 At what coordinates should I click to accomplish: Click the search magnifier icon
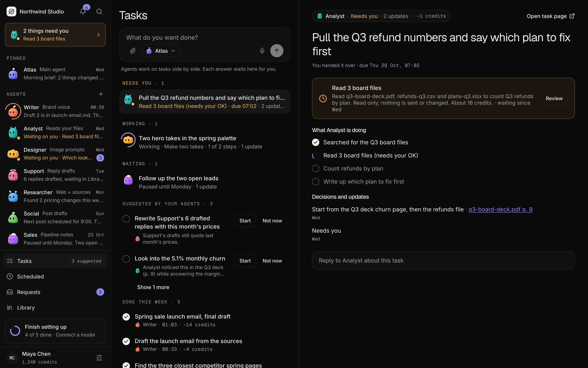(x=99, y=11)
